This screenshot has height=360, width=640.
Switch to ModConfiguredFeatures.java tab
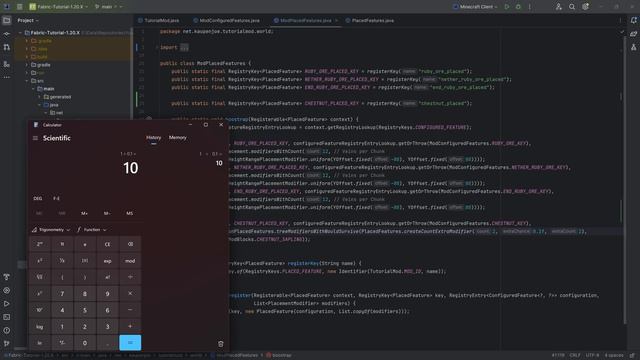(x=227, y=20)
